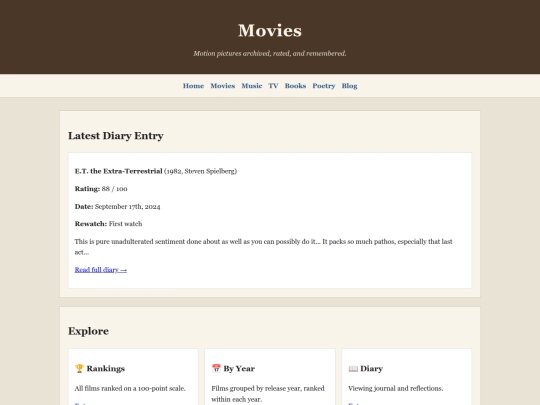The image size is (540, 405).
Task: Click the Read full diary link
Action: [x=101, y=270]
